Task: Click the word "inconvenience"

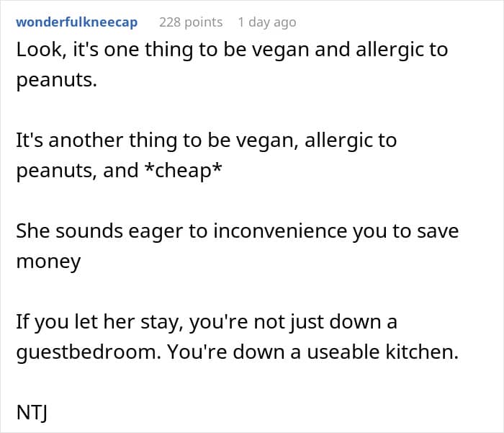Action: point(280,231)
